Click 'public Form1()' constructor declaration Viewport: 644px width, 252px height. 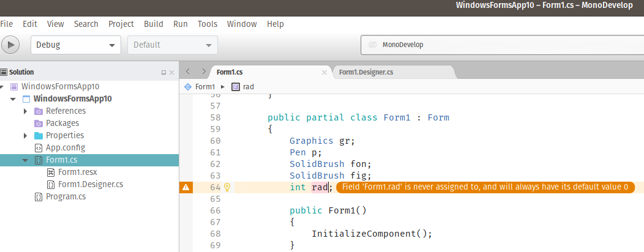click(x=328, y=210)
